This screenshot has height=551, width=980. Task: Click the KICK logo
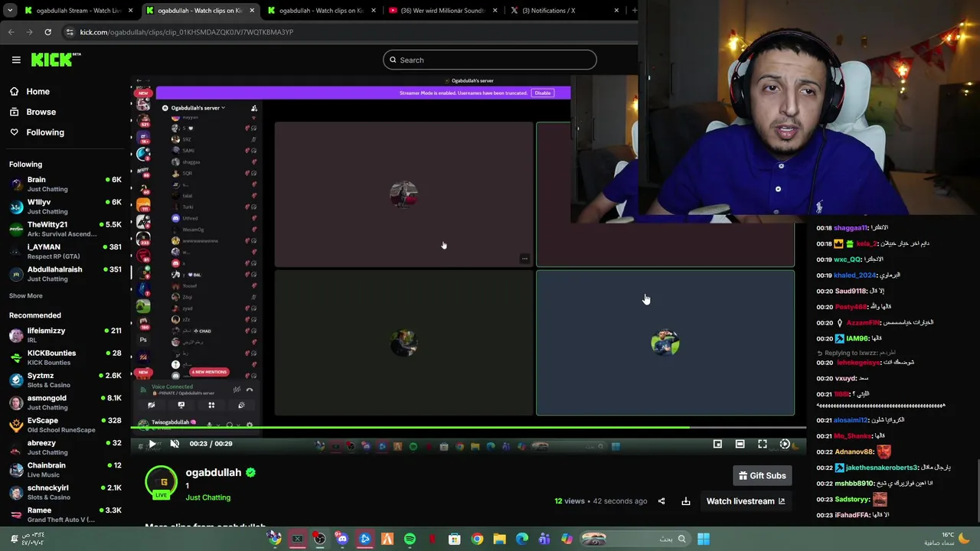point(55,60)
